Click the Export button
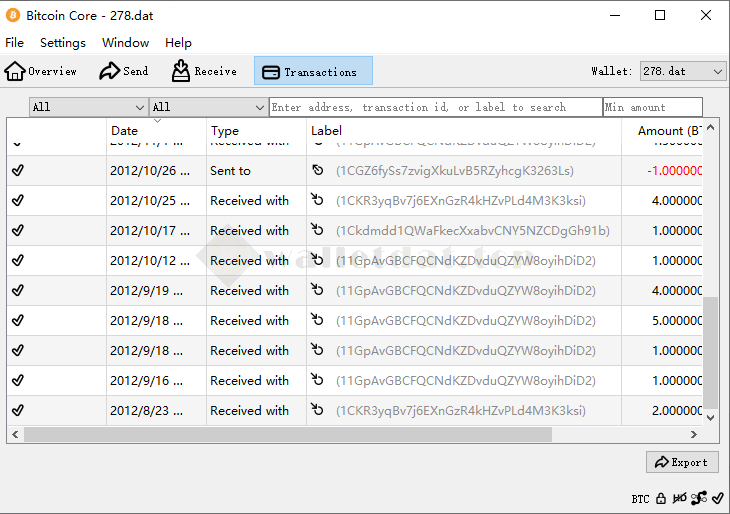 pyautogui.click(x=681, y=462)
